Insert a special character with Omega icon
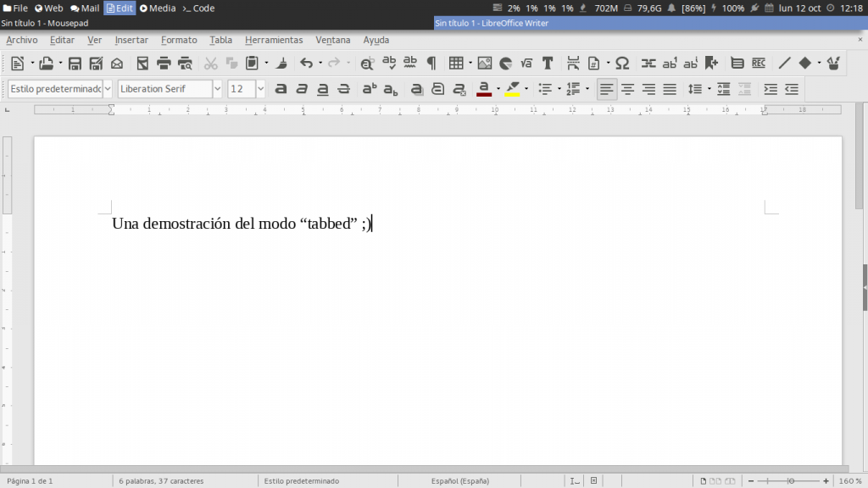The width and height of the screenshot is (868, 488). click(622, 63)
